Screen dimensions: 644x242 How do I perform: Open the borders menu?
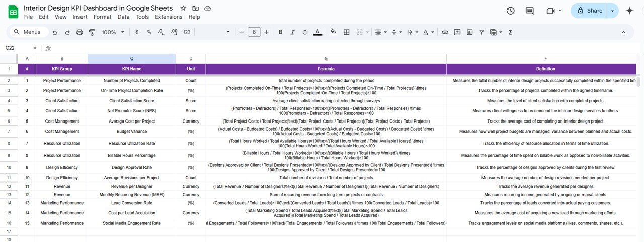click(x=346, y=32)
